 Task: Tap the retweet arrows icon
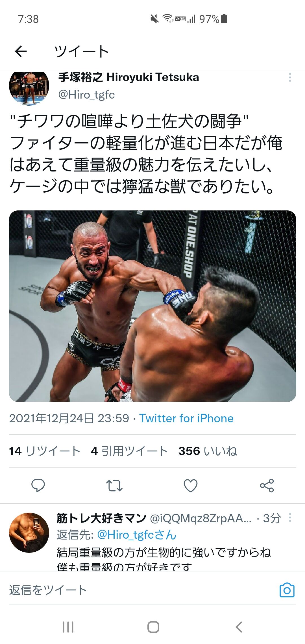(x=114, y=486)
